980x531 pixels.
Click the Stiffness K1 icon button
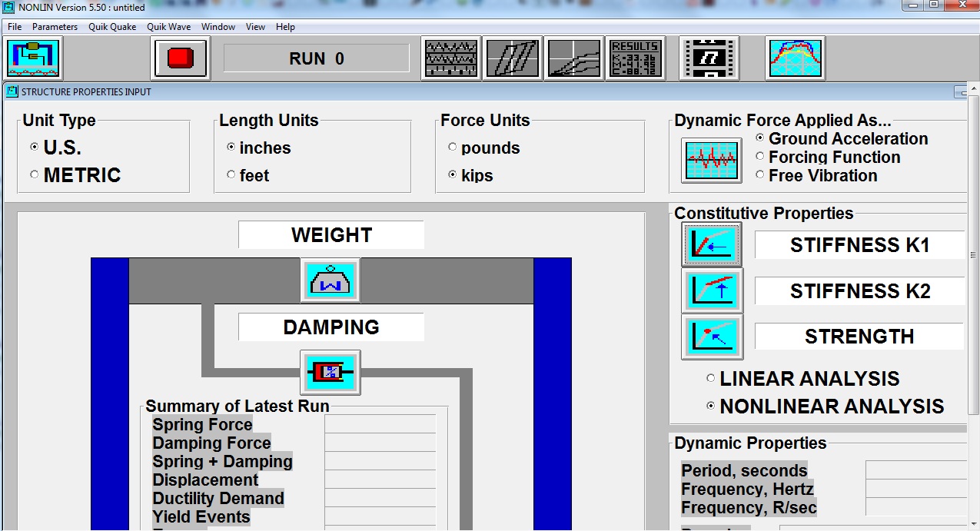pos(712,245)
